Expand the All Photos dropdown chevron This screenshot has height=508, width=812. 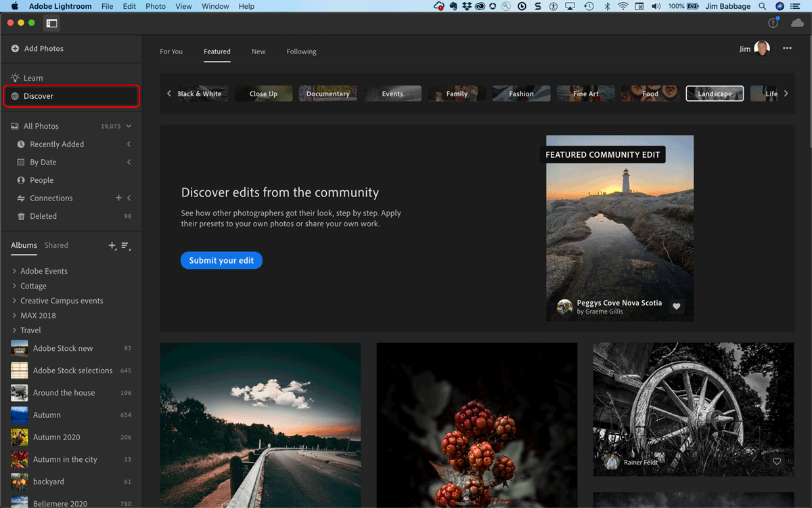point(129,126)
